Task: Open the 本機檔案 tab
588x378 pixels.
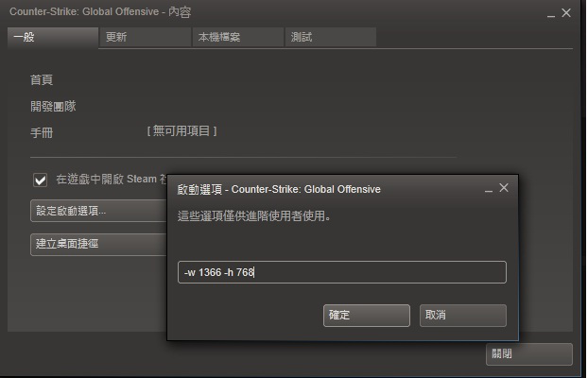Action: pyautogui.click(x=238, y=37)
